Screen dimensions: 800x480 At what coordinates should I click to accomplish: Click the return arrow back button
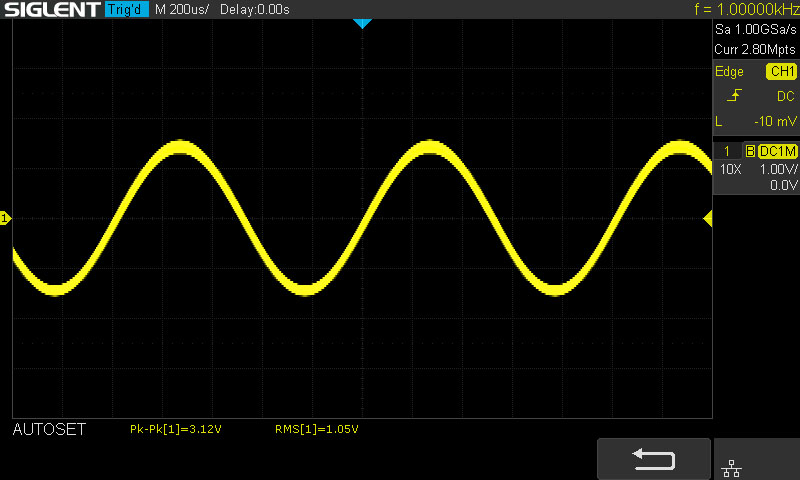(x=654, y=459)
